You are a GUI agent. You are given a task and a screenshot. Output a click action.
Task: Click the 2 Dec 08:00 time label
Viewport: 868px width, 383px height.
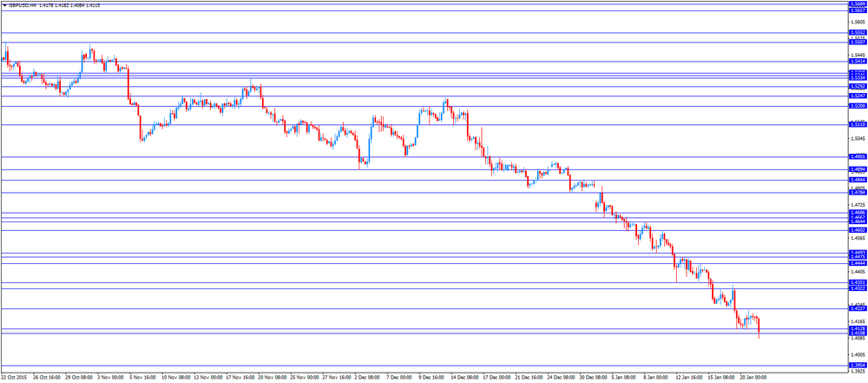(367, 376)
